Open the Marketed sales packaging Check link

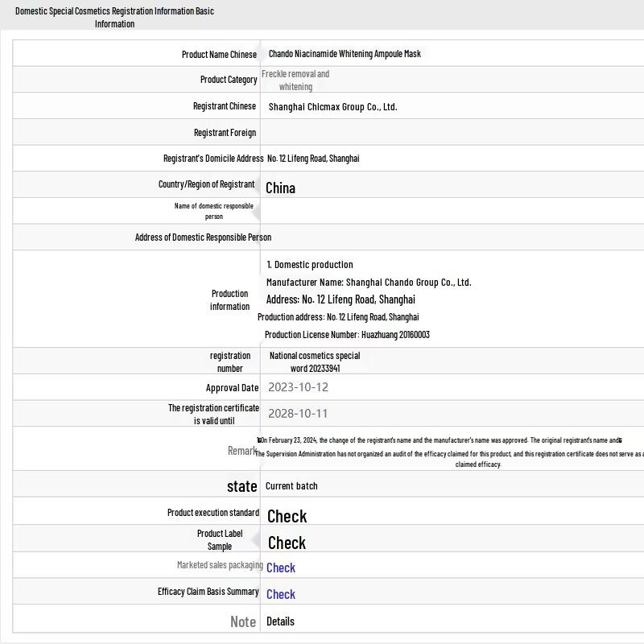point(280,568)
